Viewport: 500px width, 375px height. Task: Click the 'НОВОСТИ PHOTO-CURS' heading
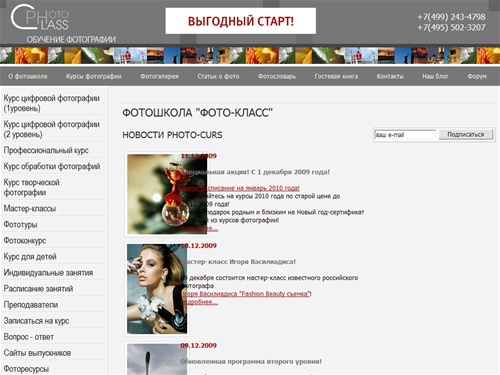[172, 135]
